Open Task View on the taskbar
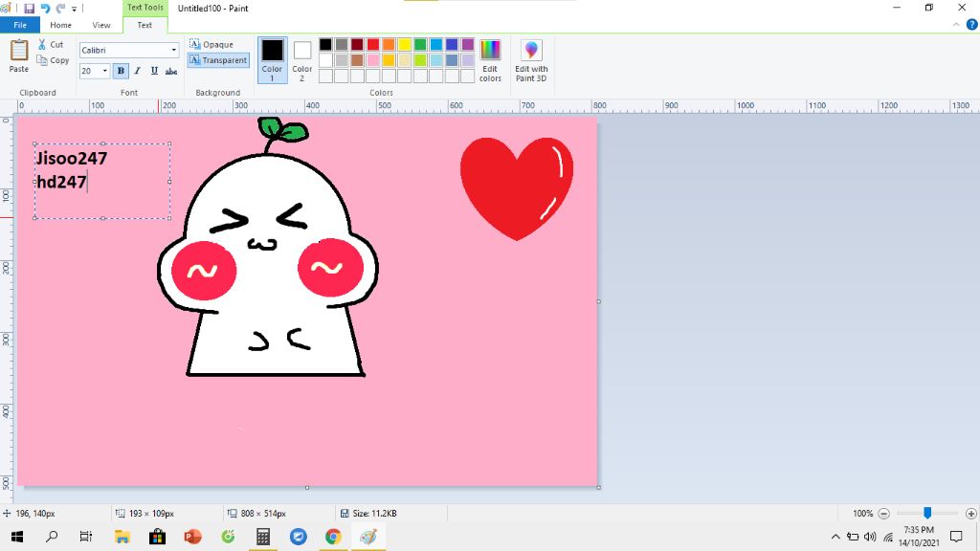The height and width of the screenshot is (551, 980). click(85, 537)
